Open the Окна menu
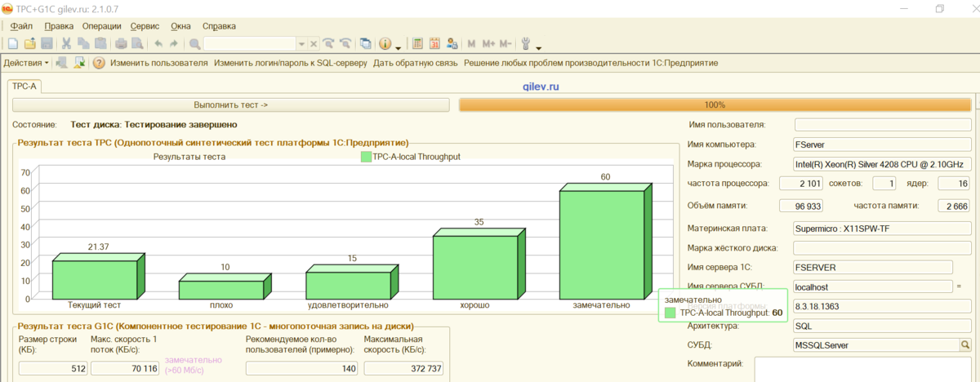Screen dimensions: 980x382 tap(180, 26)
